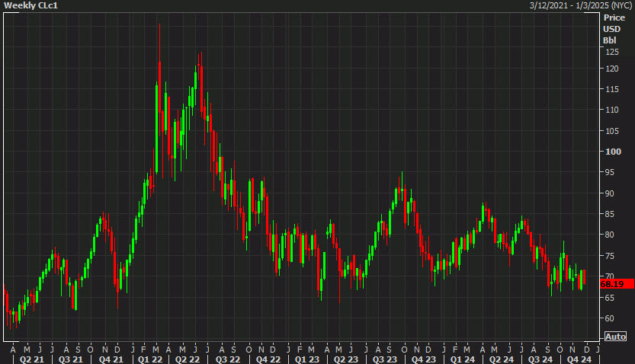Screen dimensions: 635x364
Task: Click the bold 100 price axis value
Action: click(613, 152)
